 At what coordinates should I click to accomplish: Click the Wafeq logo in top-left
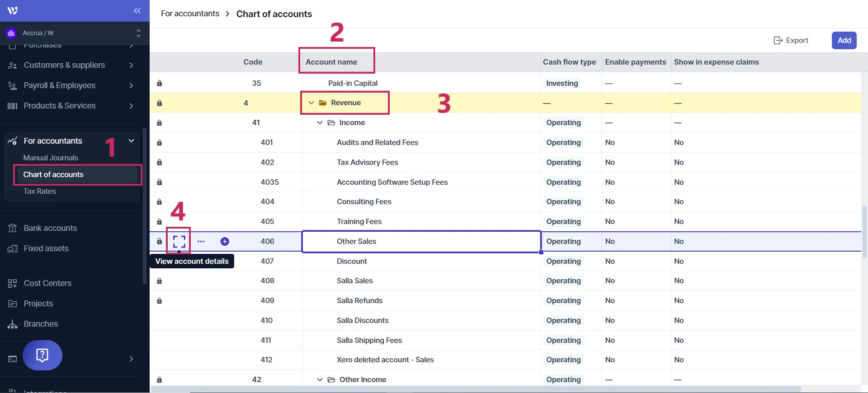click(13, 11)
